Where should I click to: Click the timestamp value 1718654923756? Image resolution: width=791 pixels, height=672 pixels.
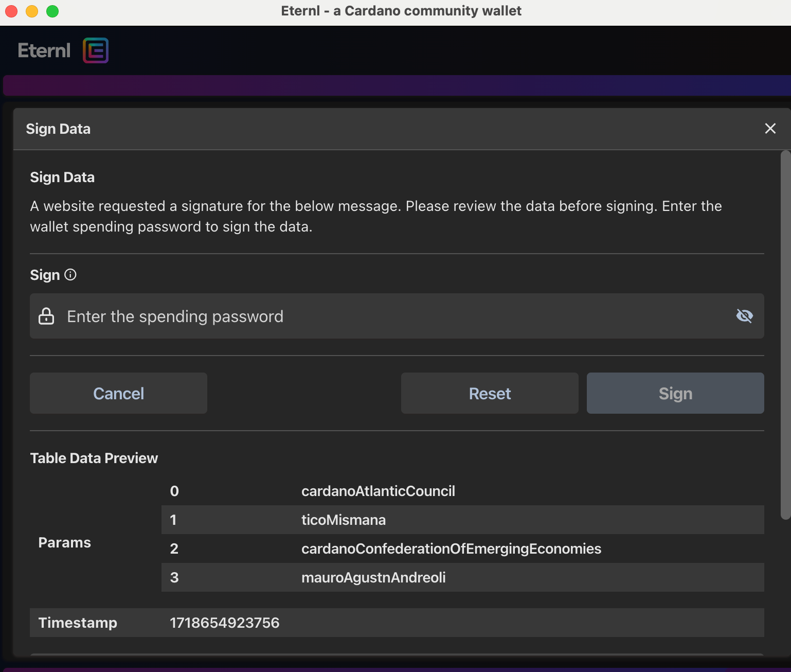225,623
